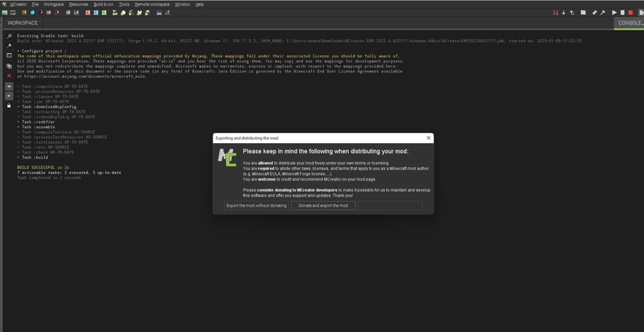
Task: Open the Remote workspace menu
Action: click(x=152, y=4)
